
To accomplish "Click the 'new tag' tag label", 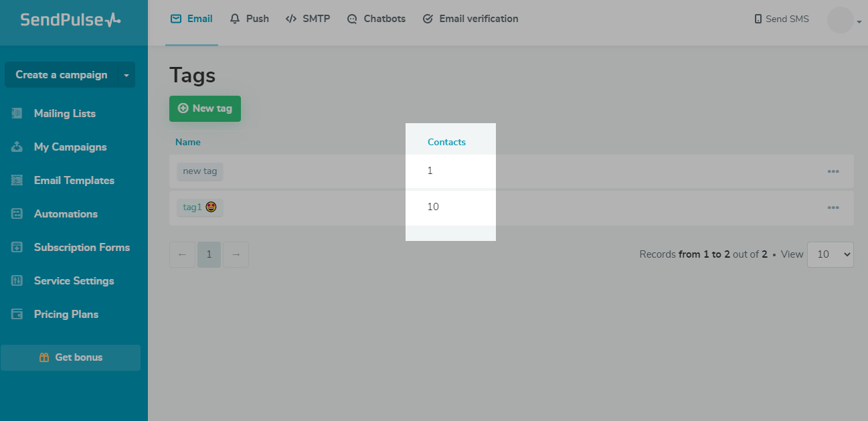I will pyautogui.click(x=200, y=171).
